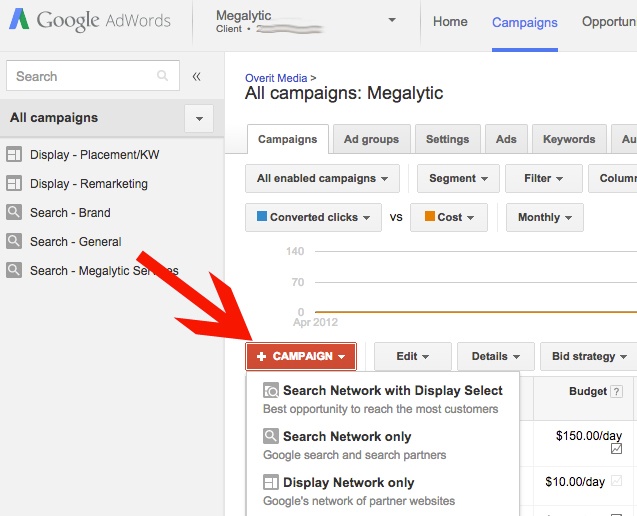Image resolution: width=637 pixels, height=516 pixels.
Task: Open the All enabled campaigns dropdown
Action: [322, 179]
